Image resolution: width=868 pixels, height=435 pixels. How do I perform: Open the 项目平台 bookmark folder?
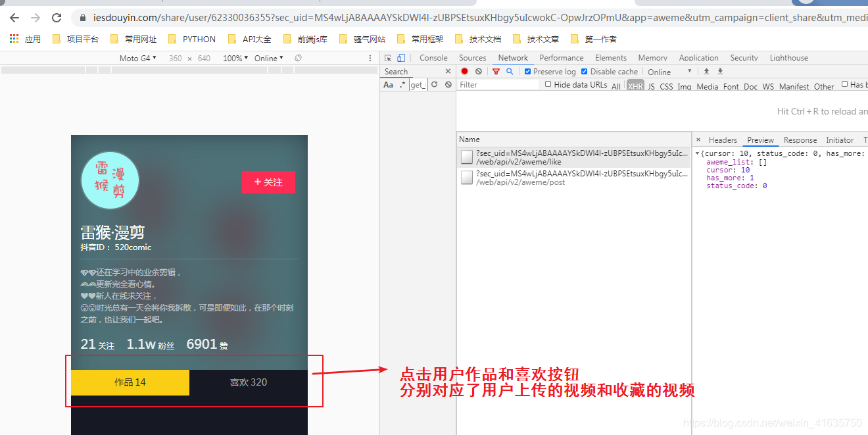click(x=75, y=39)
